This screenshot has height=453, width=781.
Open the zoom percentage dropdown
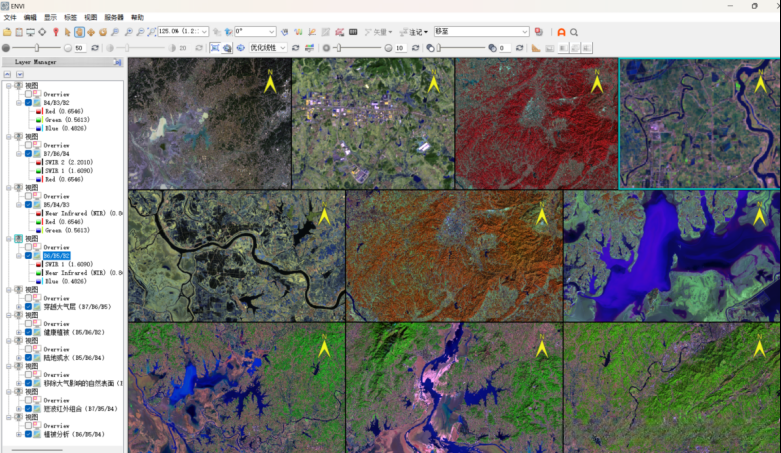[x=204, y=32]
